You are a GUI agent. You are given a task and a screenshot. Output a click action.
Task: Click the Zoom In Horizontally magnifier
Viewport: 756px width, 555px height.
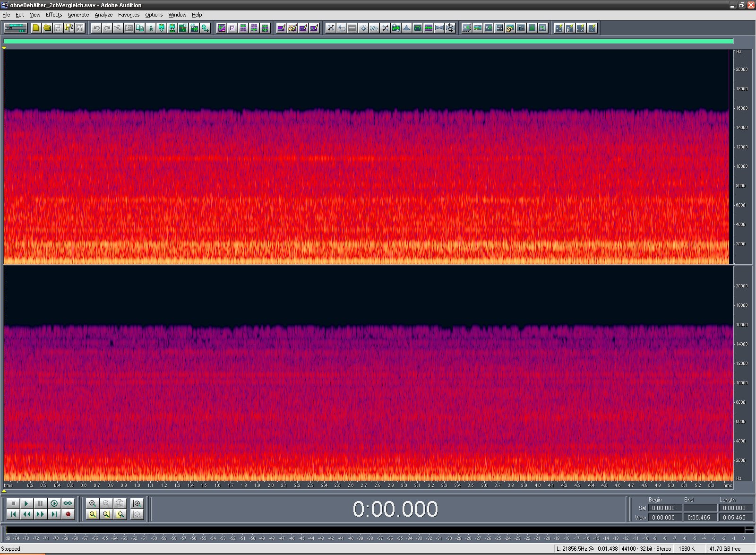[x=92, y=503]
